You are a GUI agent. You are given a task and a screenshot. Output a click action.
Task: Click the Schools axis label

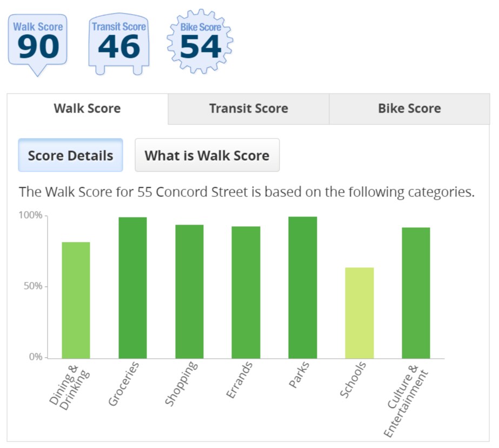(353, 379)
